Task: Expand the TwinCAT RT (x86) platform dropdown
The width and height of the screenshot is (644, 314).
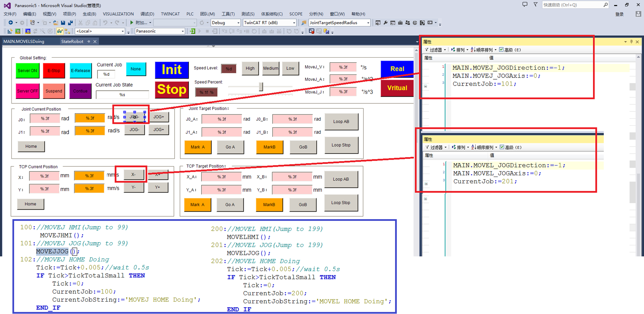Action: [x=294, y=23]
